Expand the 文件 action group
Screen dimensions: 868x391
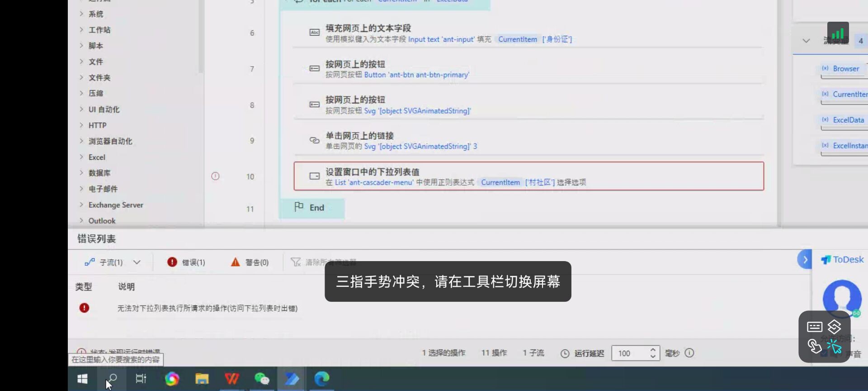tap(81, 61)
